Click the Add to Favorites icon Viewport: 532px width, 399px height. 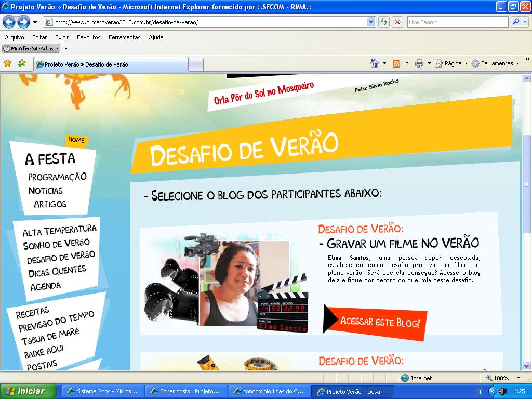pyautogui.click(x=21, y=63)
